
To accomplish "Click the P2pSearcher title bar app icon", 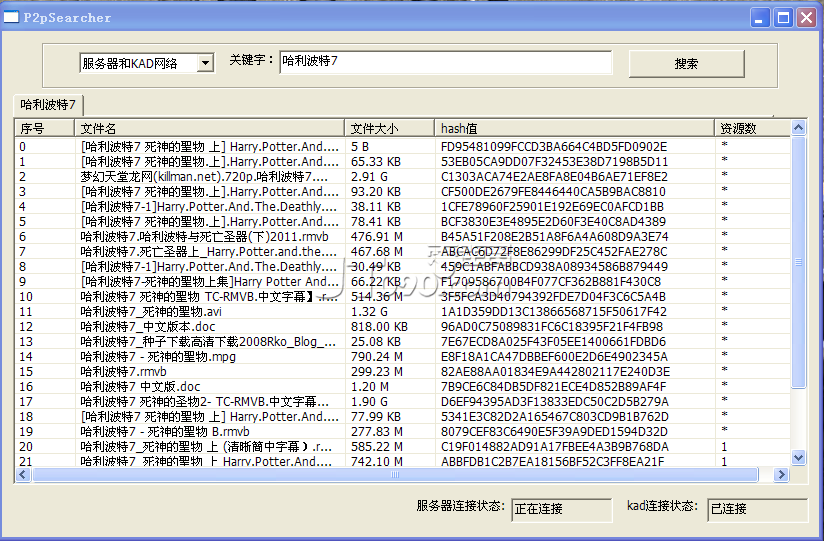I will [12, 17].
